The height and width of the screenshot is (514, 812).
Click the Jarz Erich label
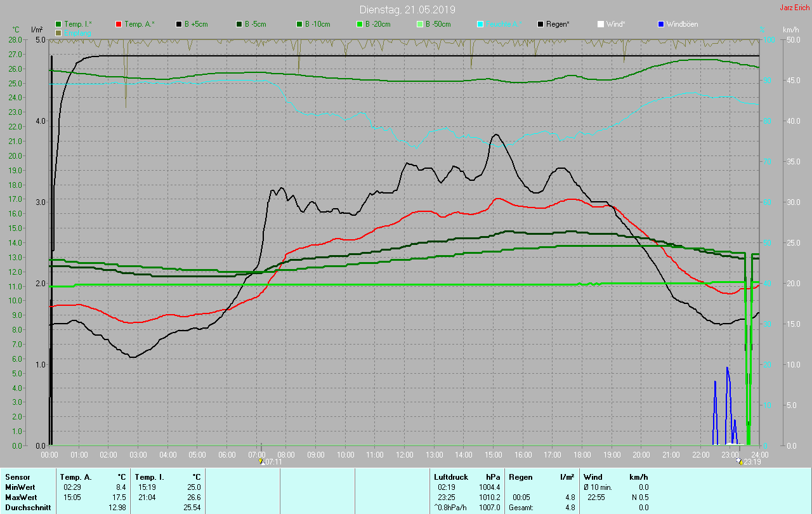click(794, 8)
